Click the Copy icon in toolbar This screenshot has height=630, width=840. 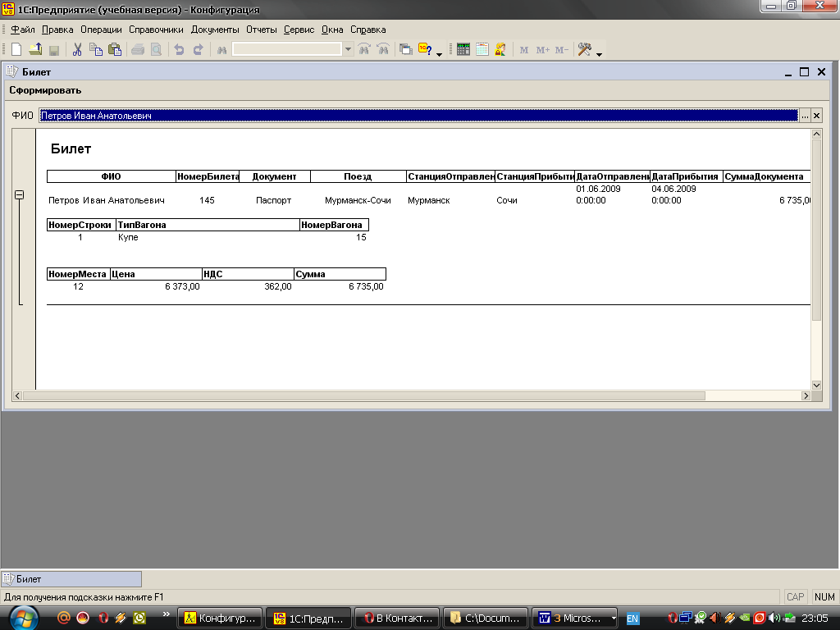tap(96, 49)
